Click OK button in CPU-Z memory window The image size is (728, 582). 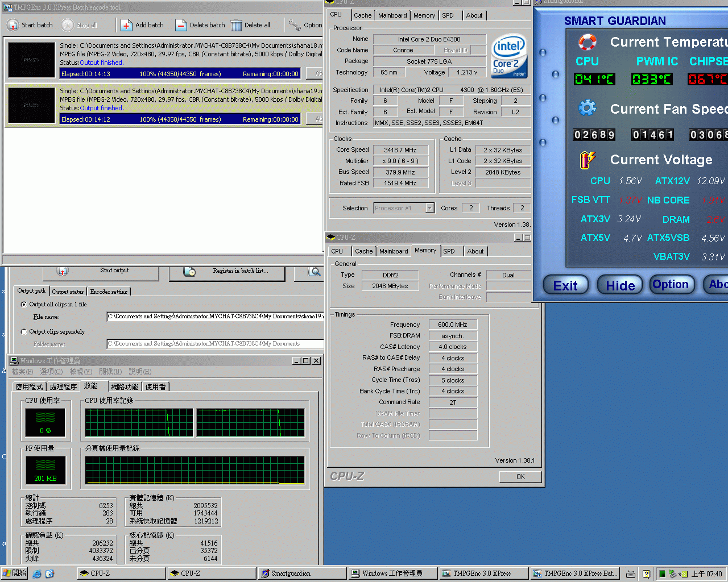point(520,477)
